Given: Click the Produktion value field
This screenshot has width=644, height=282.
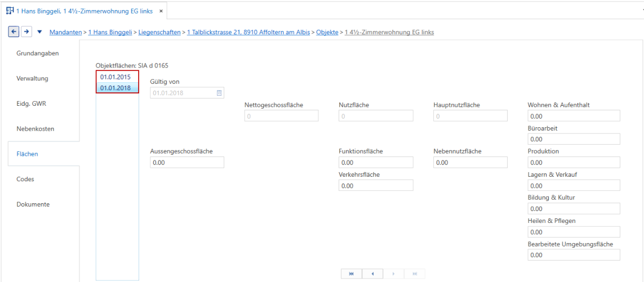Looking at the screenshot, I should [x=574, y=163].
